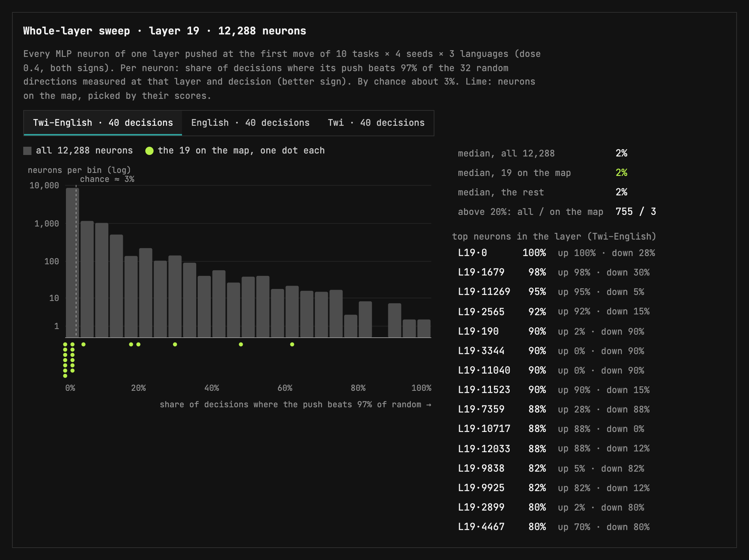Click the lime 'the 19 on the map' legend dot

tap(149, 151)
